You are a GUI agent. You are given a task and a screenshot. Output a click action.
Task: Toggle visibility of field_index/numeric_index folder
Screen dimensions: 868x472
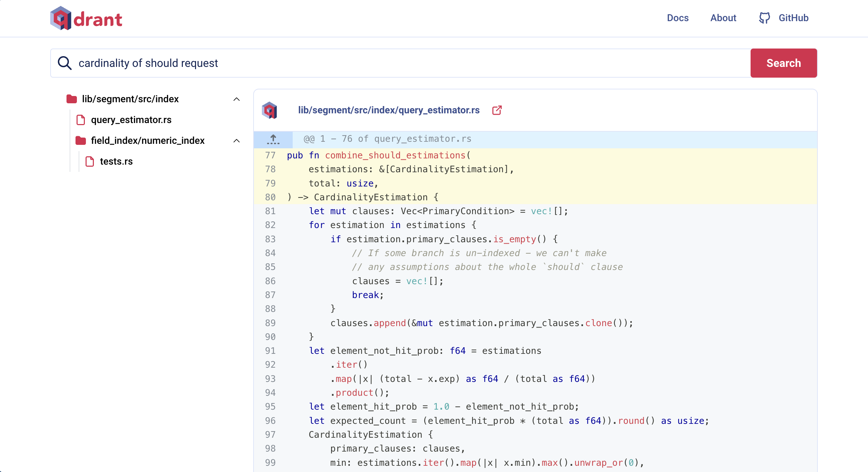point(237,141)
